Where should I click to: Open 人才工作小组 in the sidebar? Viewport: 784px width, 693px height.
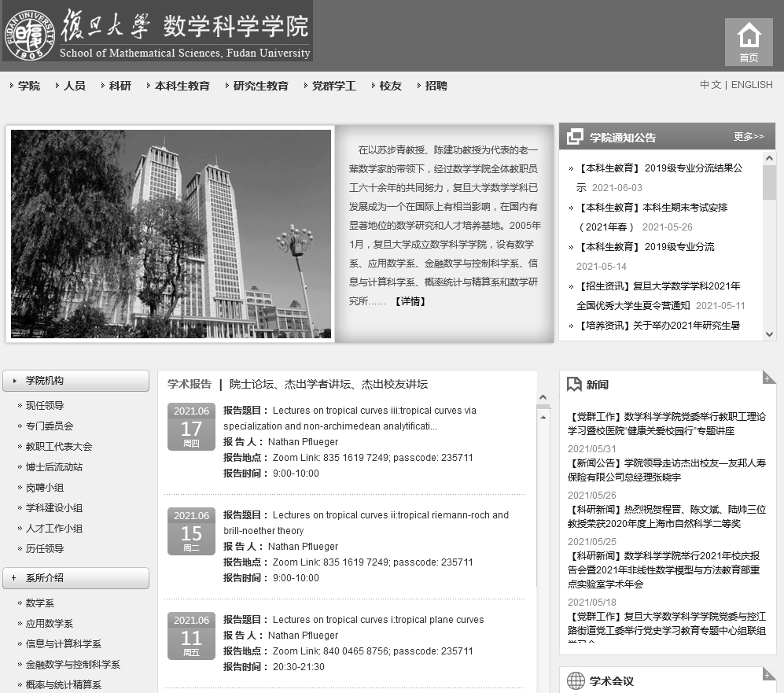point(54,529)
